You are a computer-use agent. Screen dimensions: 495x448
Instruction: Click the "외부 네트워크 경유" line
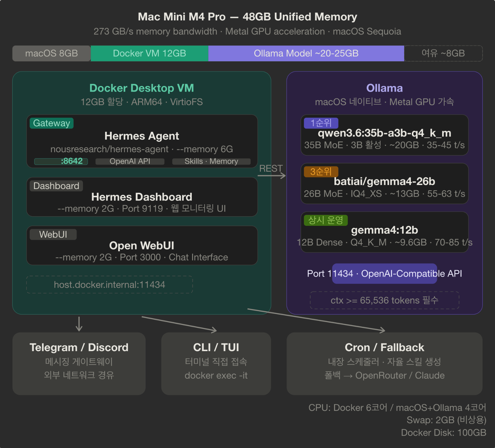click(x=79, y=375)
